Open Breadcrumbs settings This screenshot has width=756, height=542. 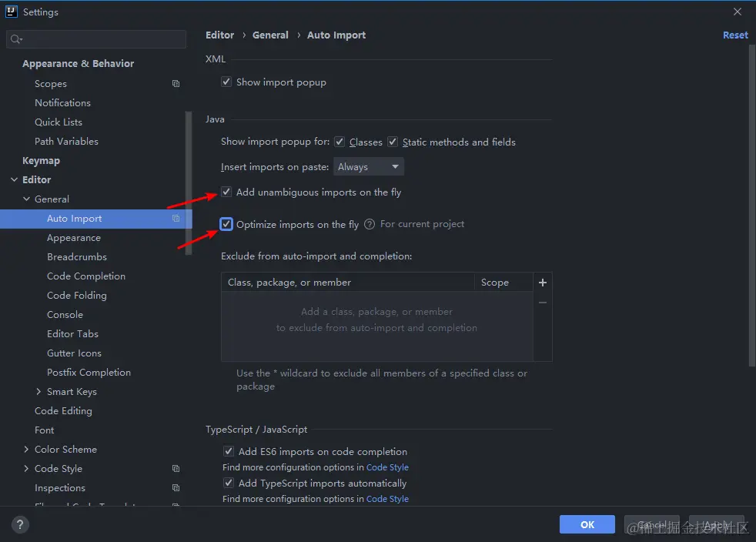[x=77, y=257]
